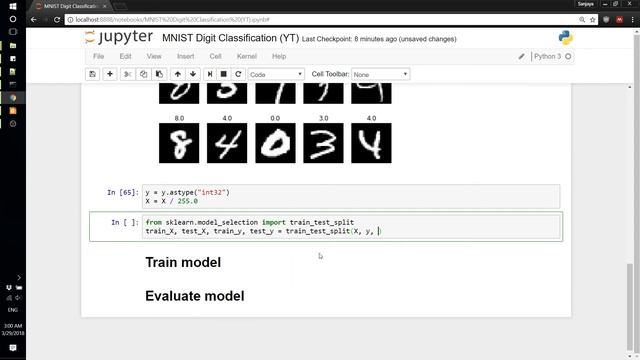Click the Train model heading

pyautogui.click(x=183, y=262)
